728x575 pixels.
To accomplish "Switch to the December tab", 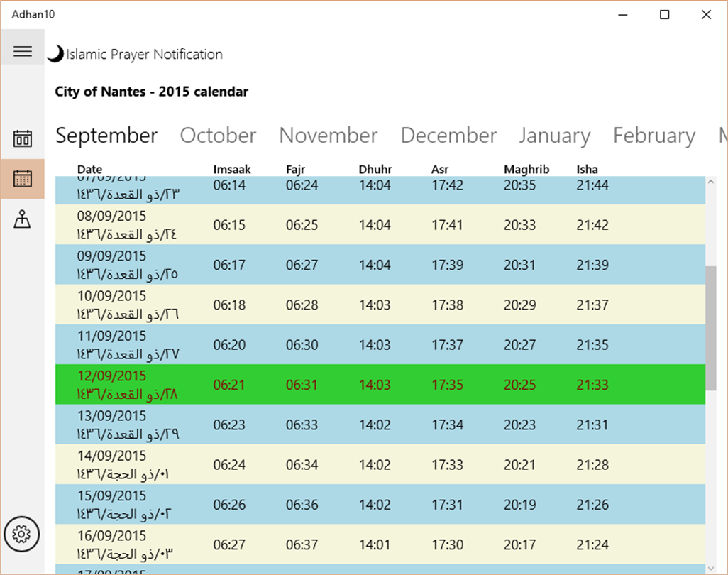I will pos(448,136).
